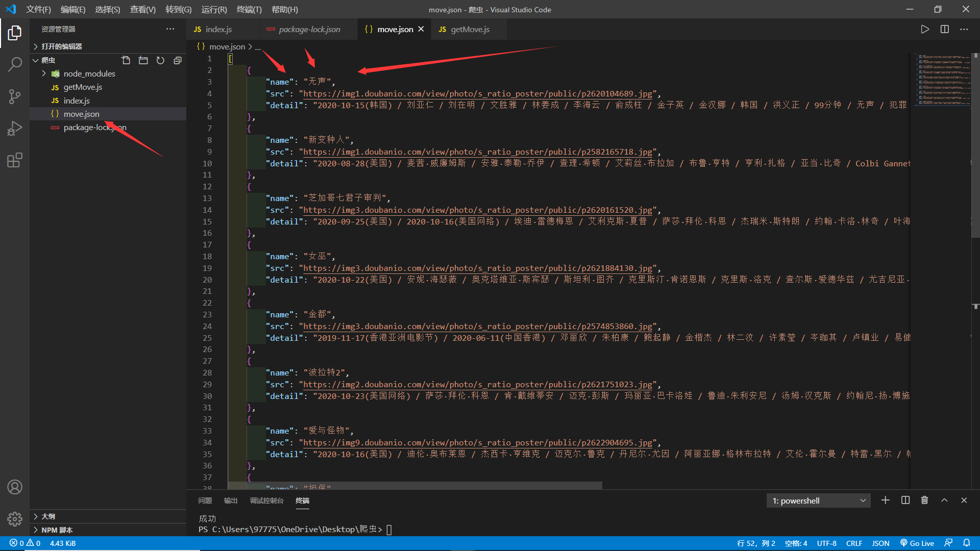Kill the terminal with trash icon
The width and height of the screenshot is (980, 551).
924,500
